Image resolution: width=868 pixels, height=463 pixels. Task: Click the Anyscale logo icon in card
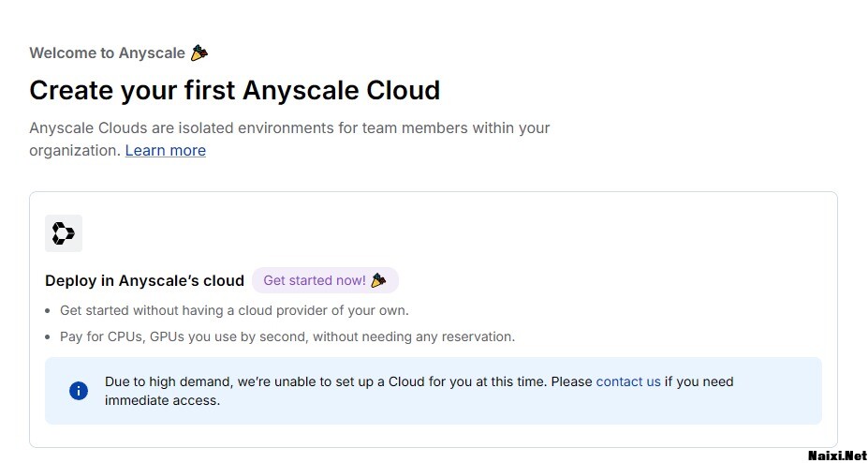pos(64,233)
